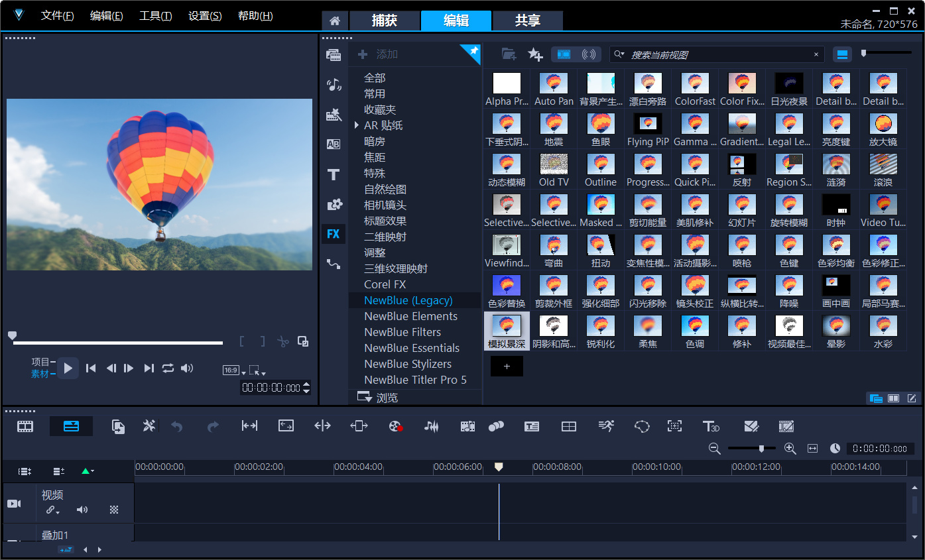
Task: Click the timeline zoom slider handle
Action: (x=761, y=449)
